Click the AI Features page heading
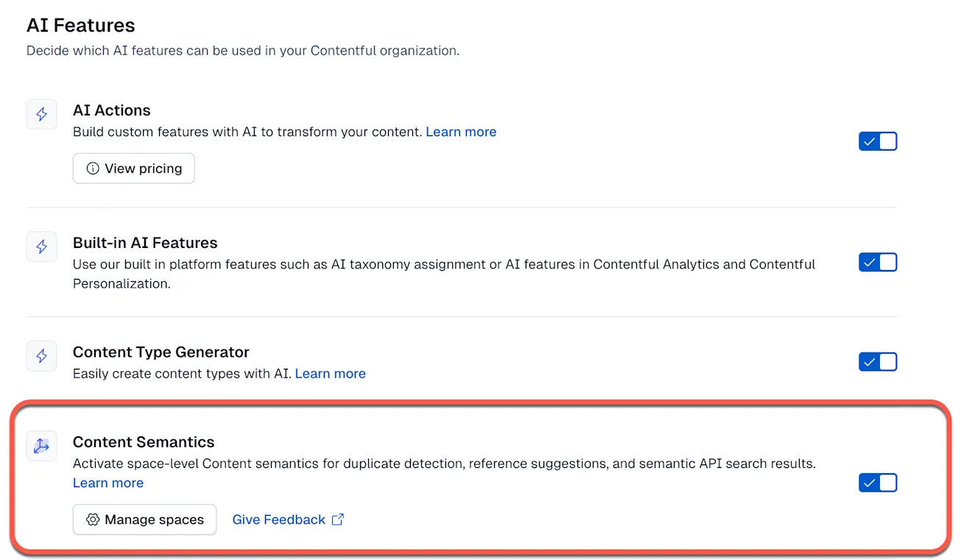 pos(81,26)
